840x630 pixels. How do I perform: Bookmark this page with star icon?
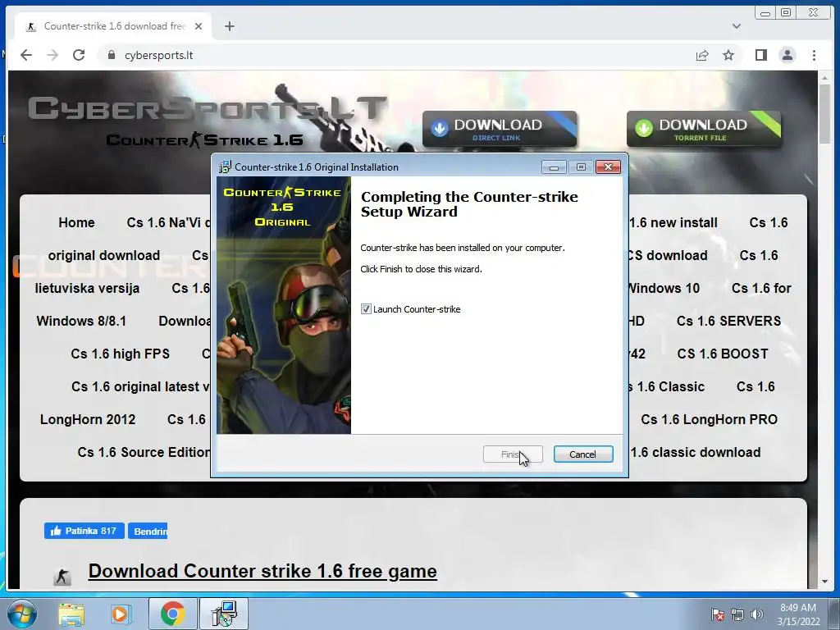tap(728, 55)
